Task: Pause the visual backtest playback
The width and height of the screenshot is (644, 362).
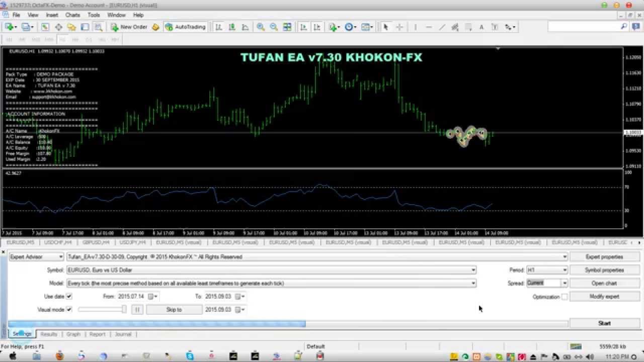Action: coord(137,309)
